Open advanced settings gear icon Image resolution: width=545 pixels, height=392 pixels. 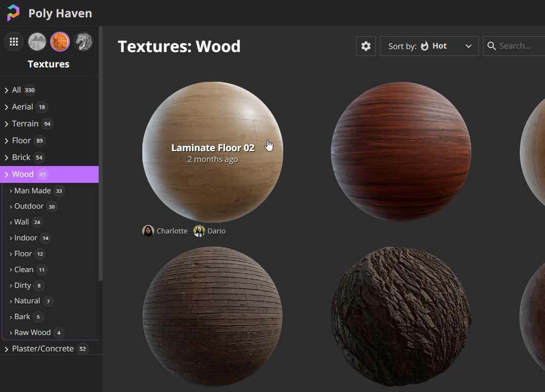[366, 46]
